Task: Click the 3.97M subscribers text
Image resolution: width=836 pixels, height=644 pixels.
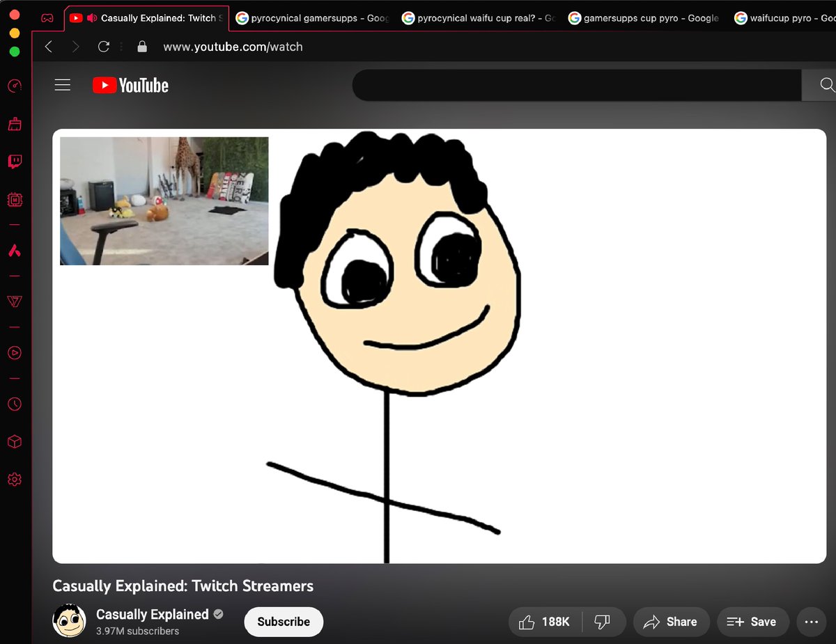Action: 138,631
